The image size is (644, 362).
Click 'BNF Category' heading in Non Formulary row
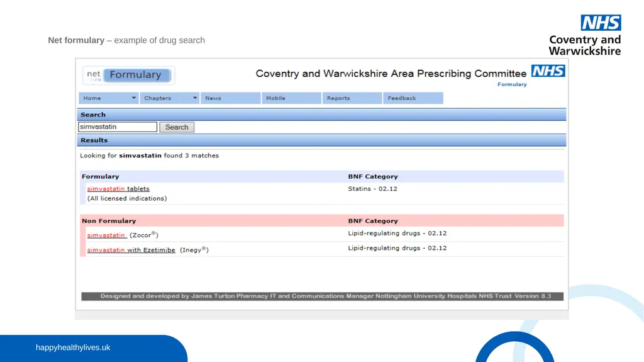pyautogui.click(x=373, y=221)
